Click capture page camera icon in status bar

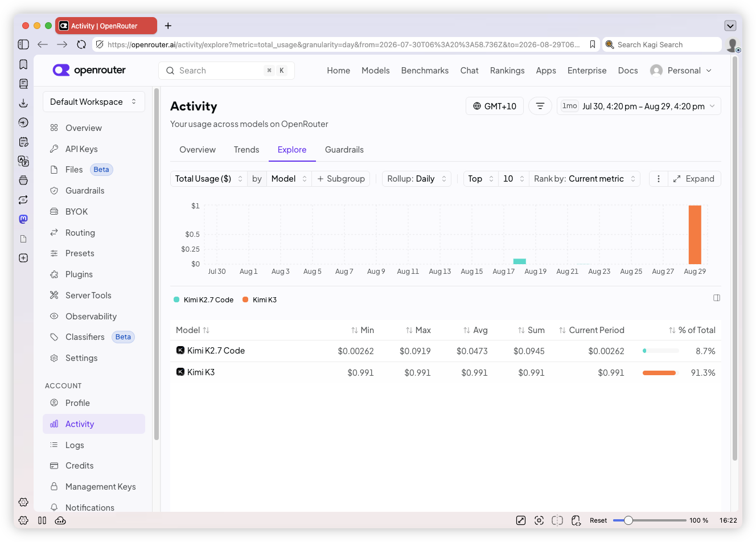tap(539, 520)
